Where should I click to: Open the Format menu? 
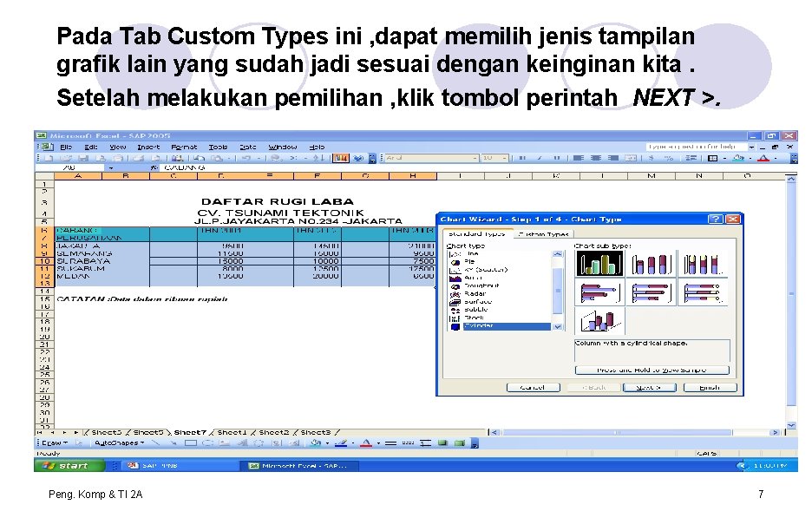(x=185, y=147)
